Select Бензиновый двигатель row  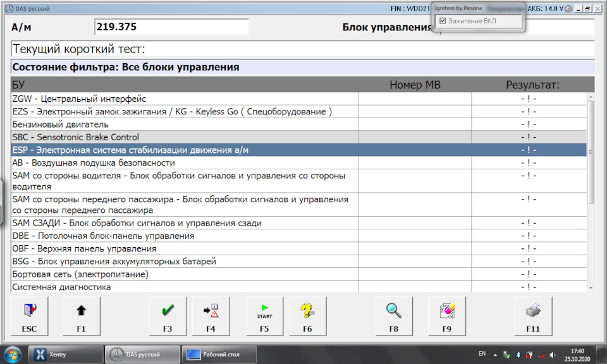pos(299,124)
